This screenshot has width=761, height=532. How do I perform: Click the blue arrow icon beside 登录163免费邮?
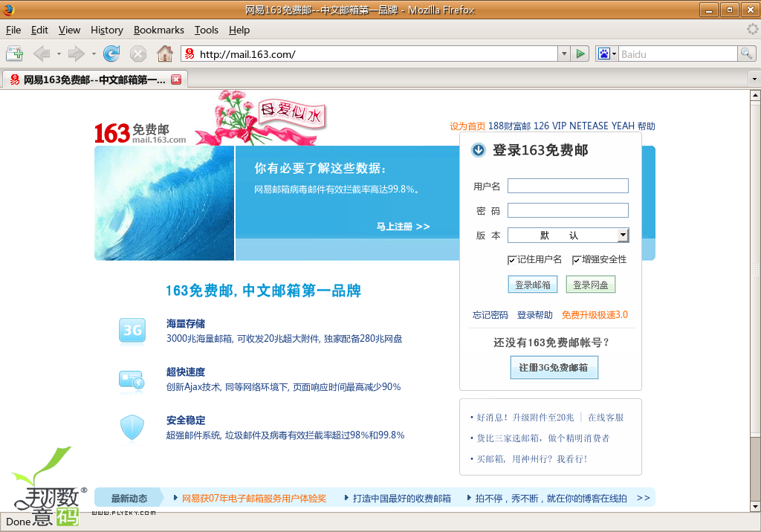point(478,150)
